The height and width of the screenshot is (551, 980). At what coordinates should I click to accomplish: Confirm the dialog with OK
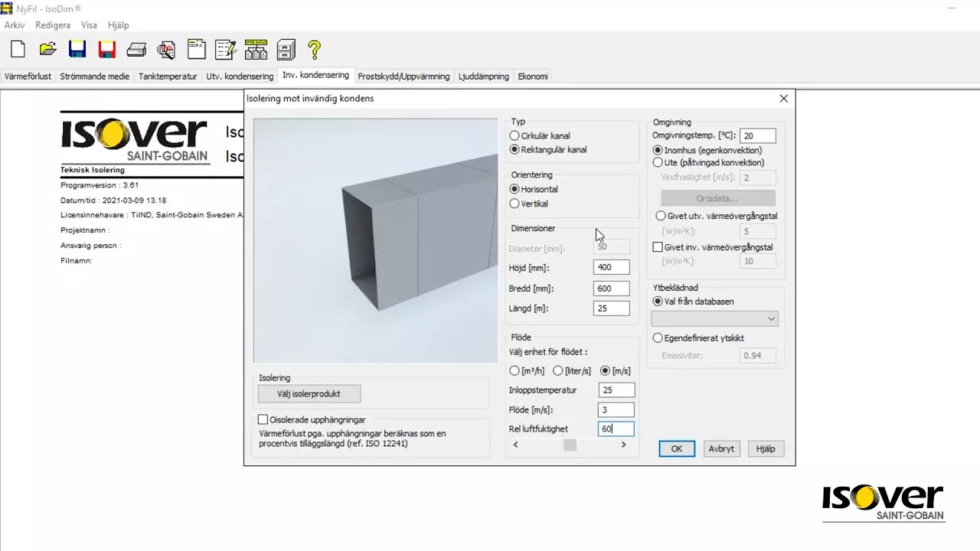click(677, 449)
